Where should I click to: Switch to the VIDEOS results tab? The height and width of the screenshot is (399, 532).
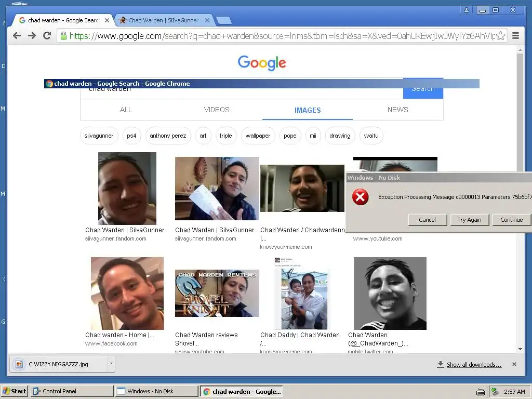[217, 110]
